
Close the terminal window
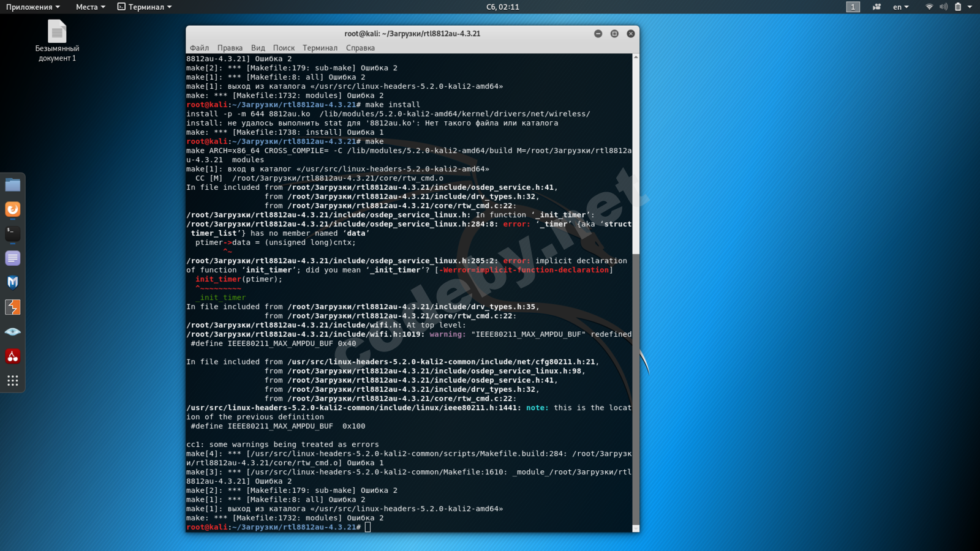pyautogui.click(x=631, y=34)
